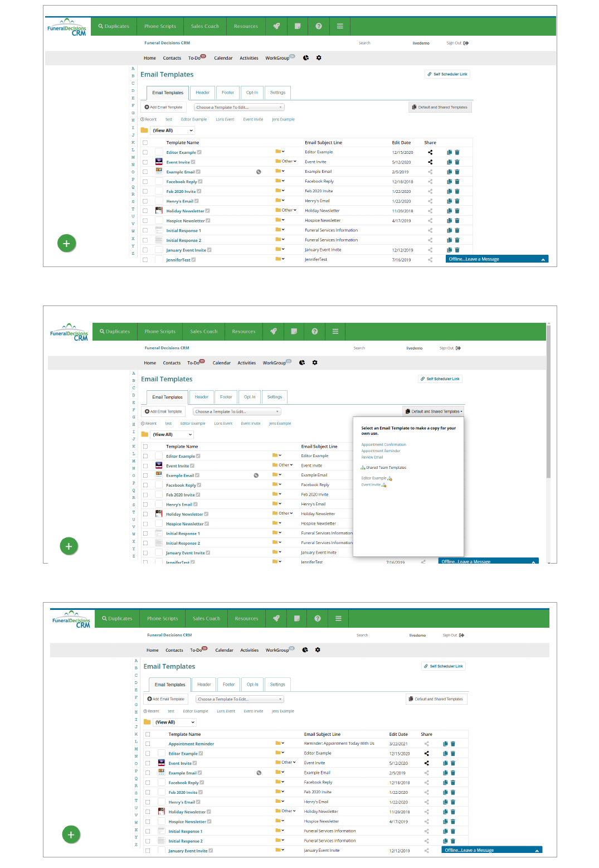Open the pie chart reports icon in the bottom screenshot
Screen dimensions: 599x868
305,650
